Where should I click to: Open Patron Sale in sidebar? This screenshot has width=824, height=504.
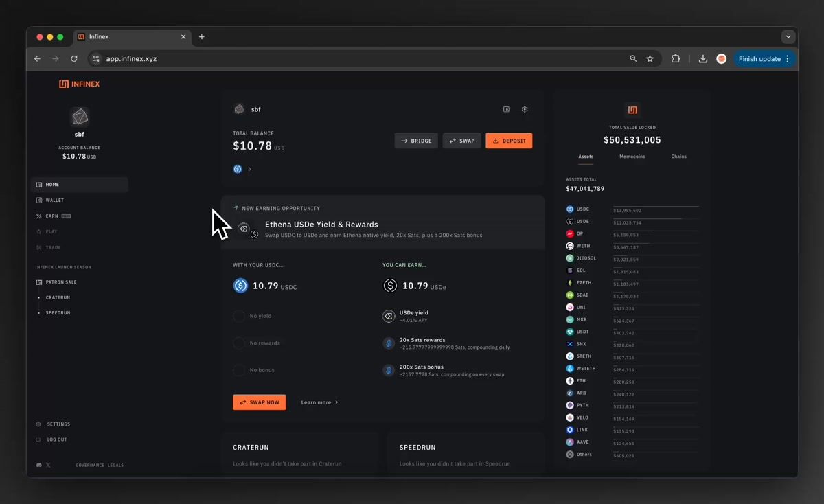pos(80,282)
